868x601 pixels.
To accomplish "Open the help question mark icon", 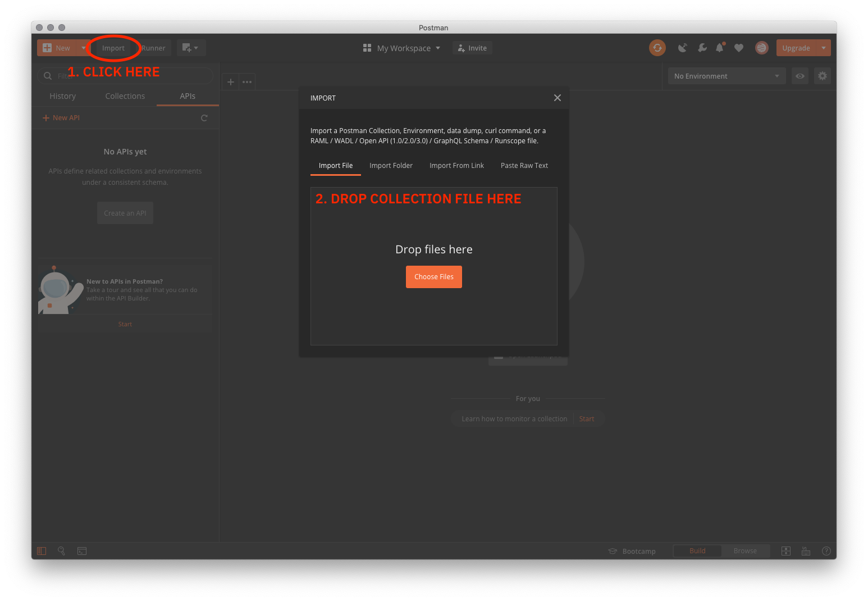I will pyautogui.click(x=826, y=551).
